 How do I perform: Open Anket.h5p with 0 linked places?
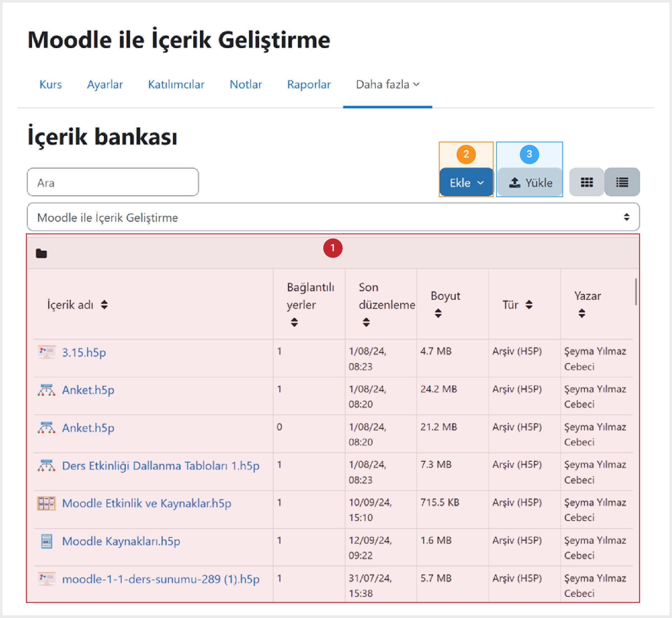[x=88, y=428]
